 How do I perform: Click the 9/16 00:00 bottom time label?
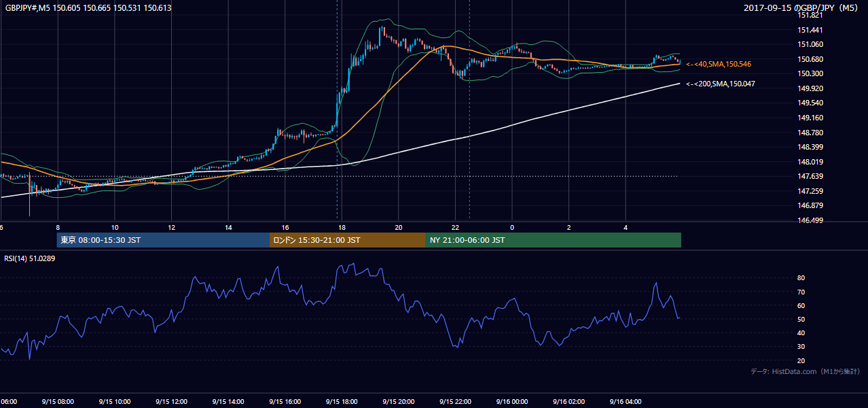511,402
